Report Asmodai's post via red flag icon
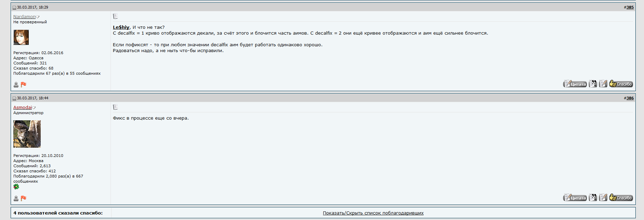 (24, 198)
